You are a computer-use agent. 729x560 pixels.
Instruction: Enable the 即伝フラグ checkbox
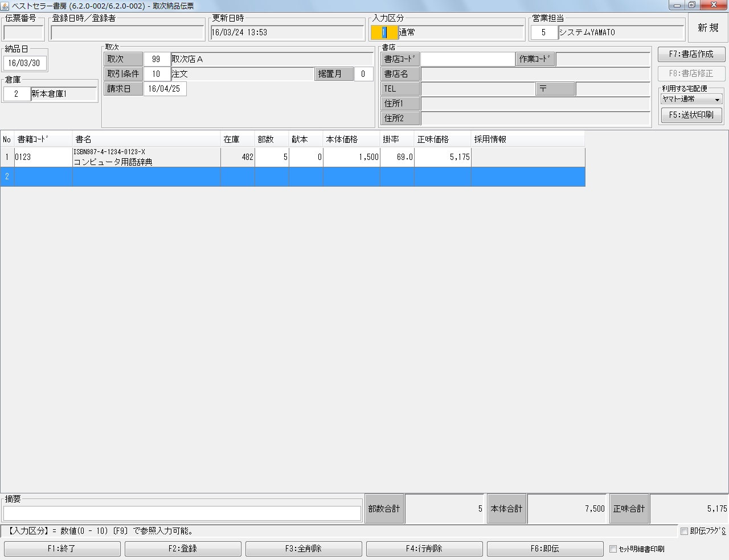pos(684,532)
